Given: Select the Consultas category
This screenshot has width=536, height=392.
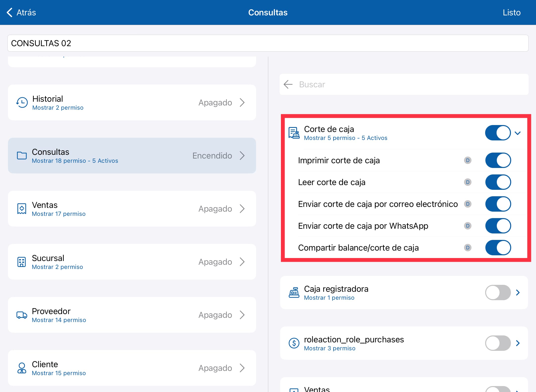Looking at the screenshot, I should coord(132,156).
